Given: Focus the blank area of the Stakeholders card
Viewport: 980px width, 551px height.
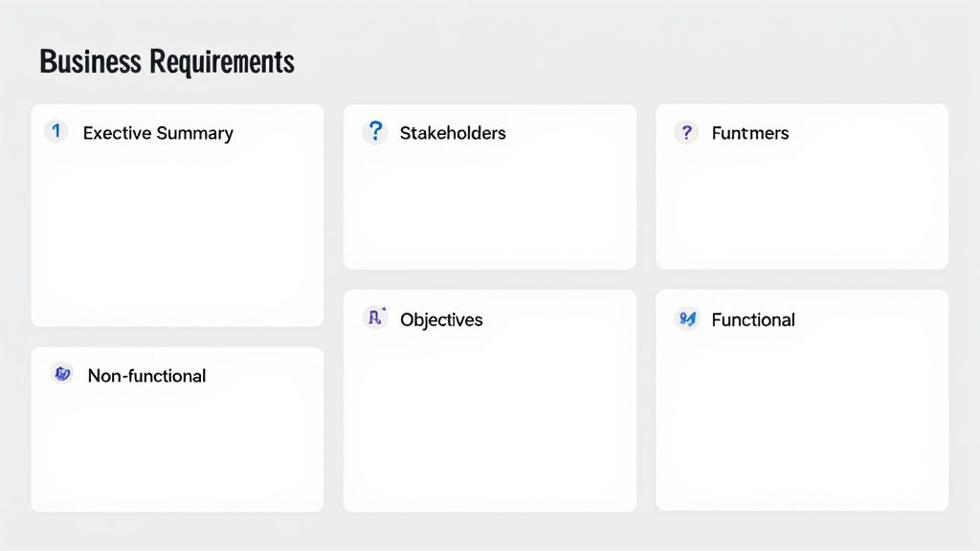Looking at the screenshot, I should [489, 206].
